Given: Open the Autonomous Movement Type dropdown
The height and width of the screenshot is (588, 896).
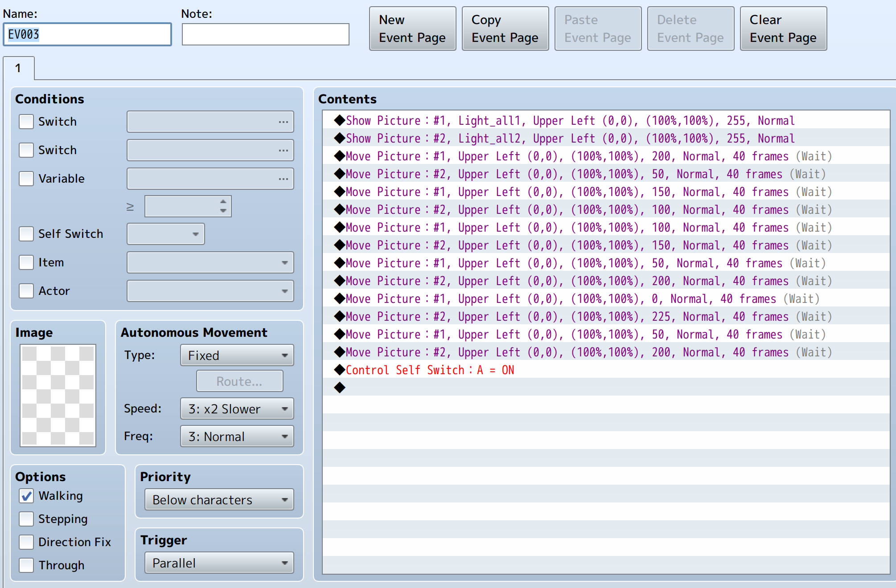Looking at the screenshot, I should 237,355.
